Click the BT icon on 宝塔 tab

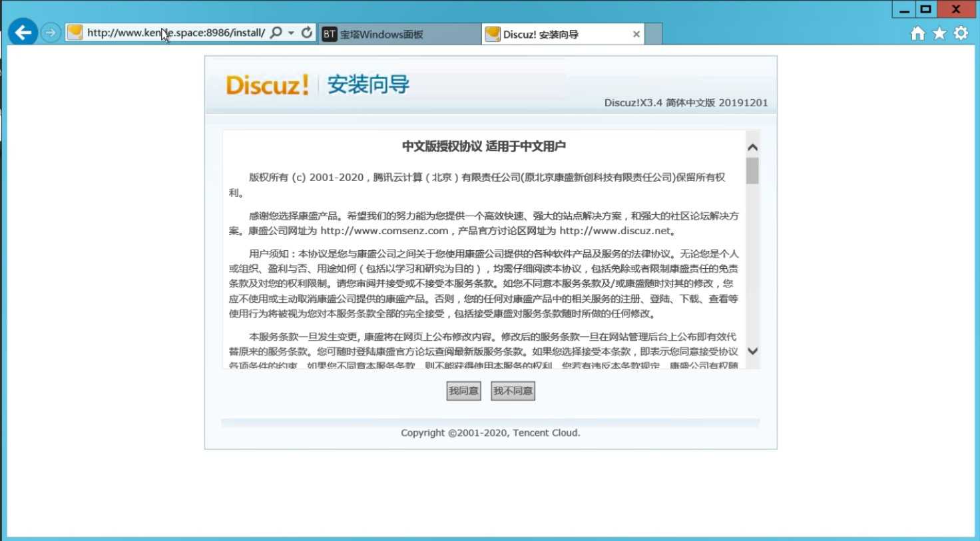click(x=330, y=34)
